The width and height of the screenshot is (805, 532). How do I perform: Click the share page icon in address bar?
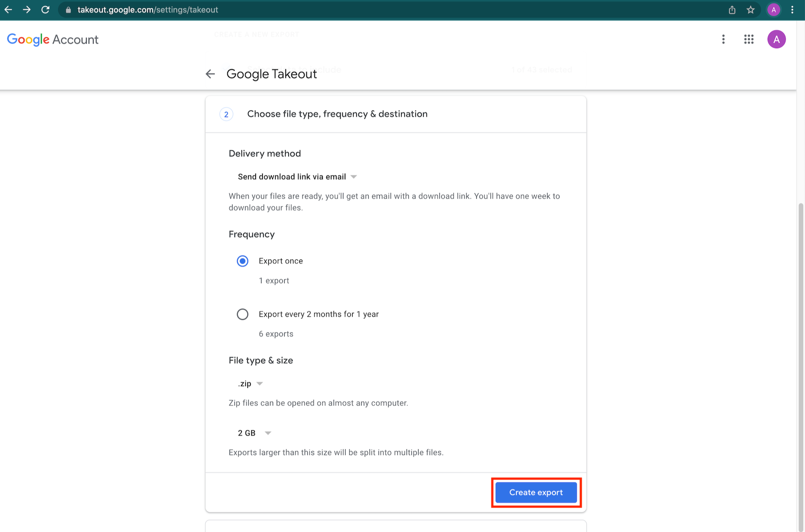point(732,10)
